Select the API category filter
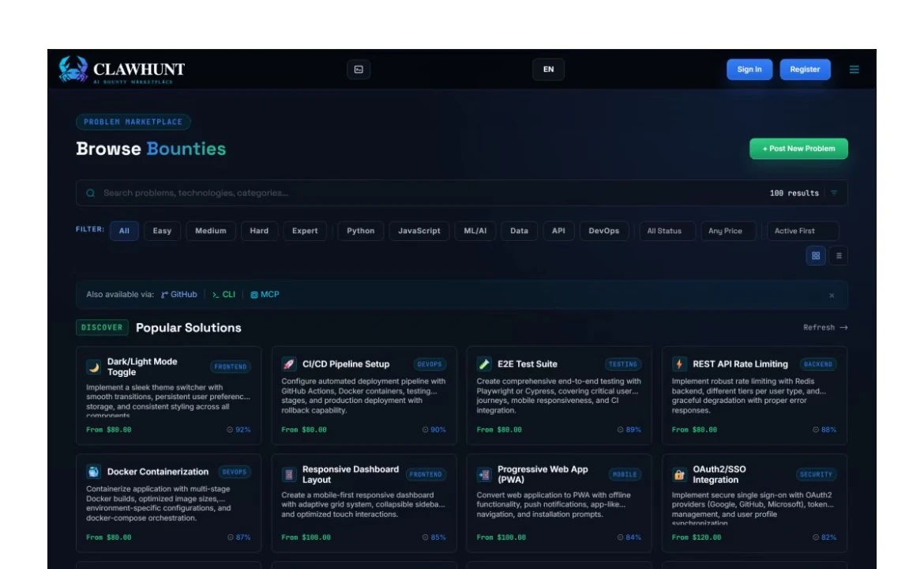 (558, 231)
